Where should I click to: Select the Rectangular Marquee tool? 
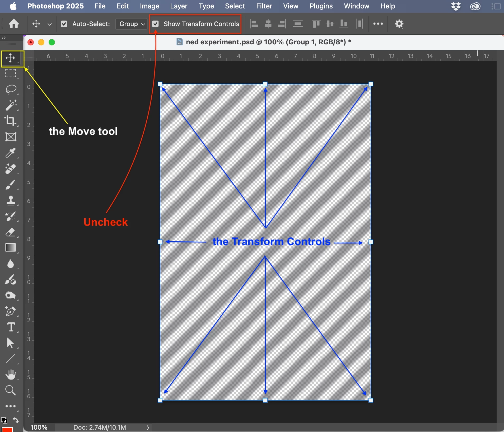tap(11, 73)
